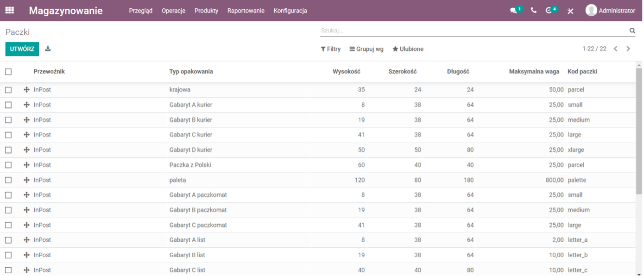Open the activities clock icon
The width and height of the screenshot is (644, 277).
click(x=549, y=10)
